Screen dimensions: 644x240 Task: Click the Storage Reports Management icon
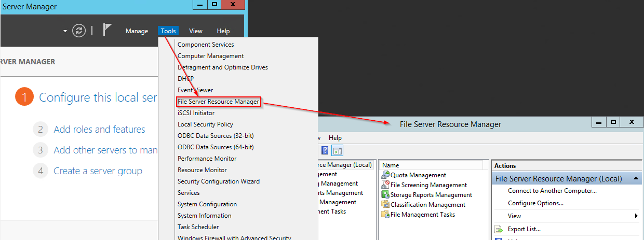click(x=385, y=195)
